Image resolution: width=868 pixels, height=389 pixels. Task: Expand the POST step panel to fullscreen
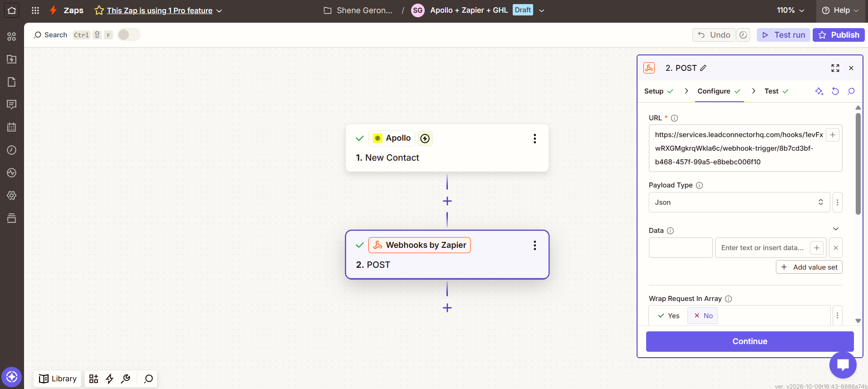tap(835, 68)
